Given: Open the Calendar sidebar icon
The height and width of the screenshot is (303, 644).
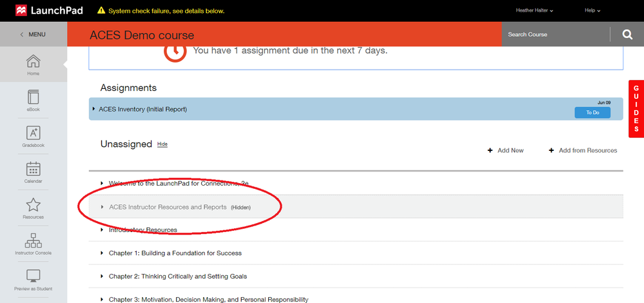Looking at the screenshot, I should click(33, 170).
